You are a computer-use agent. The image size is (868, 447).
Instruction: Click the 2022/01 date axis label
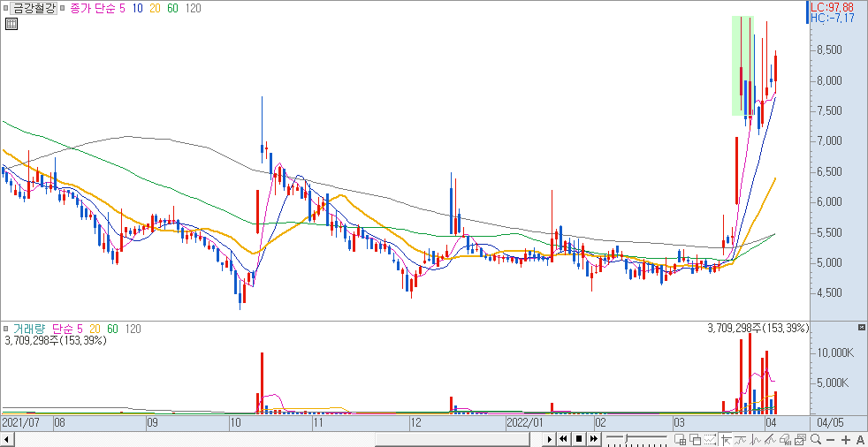[x=525, y=423]
